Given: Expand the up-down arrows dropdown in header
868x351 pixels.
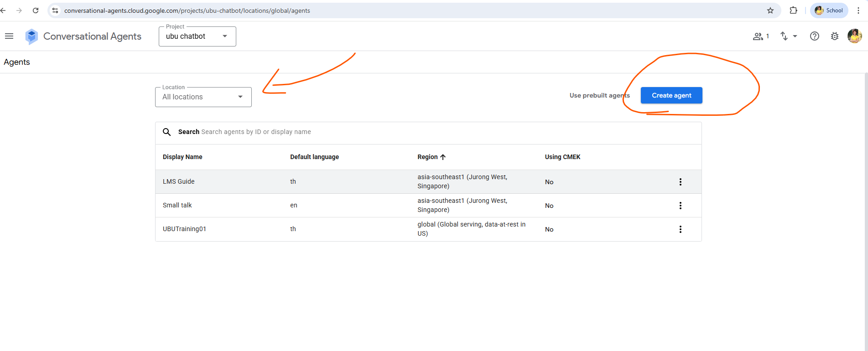Looking at the screenshot, I should [x=788, y=36].
